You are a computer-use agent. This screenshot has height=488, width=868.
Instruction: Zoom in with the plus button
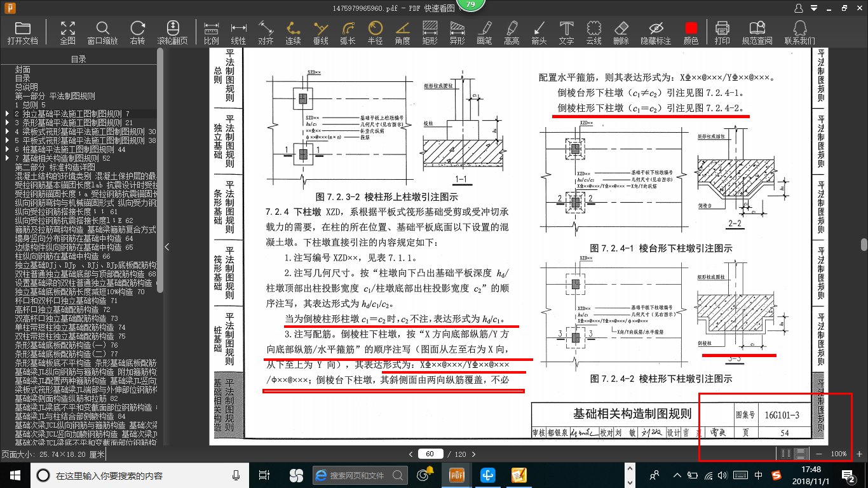click(x=860, y=454)
